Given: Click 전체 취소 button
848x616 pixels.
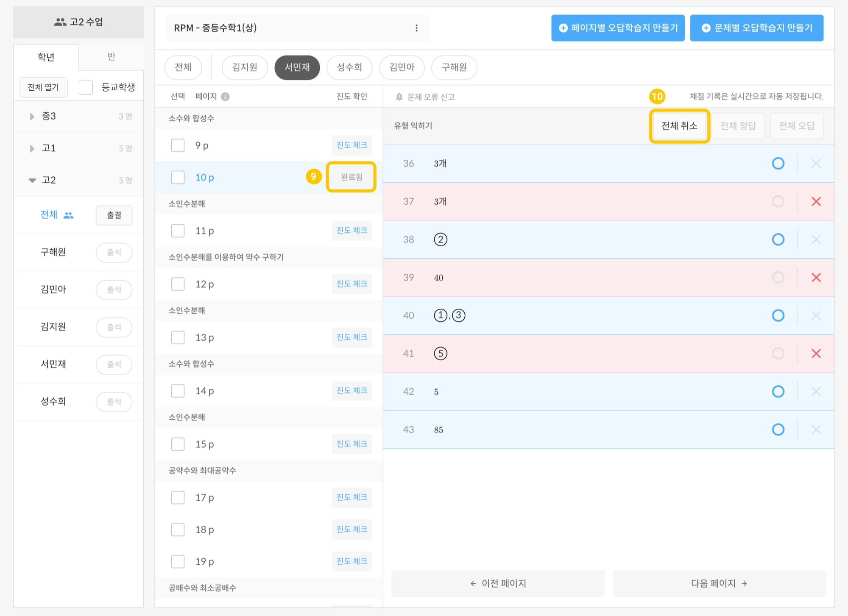Looking at the screenshot, I should point(679,126).
